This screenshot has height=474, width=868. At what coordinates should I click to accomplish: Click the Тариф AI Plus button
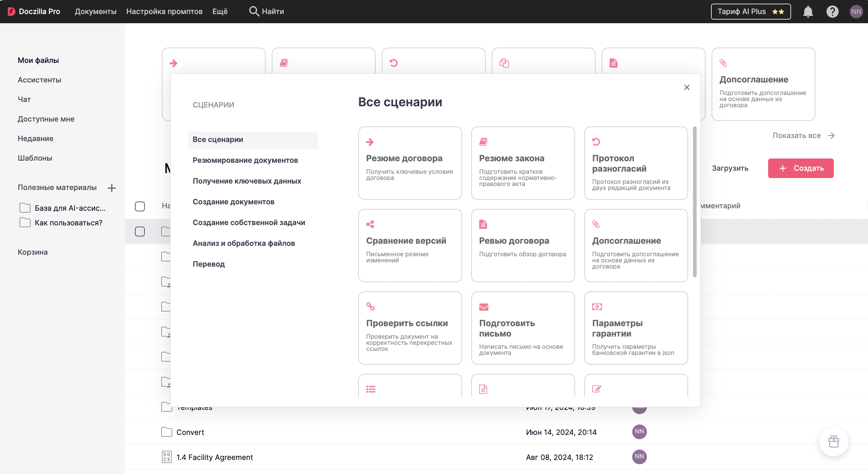(751, 12)
